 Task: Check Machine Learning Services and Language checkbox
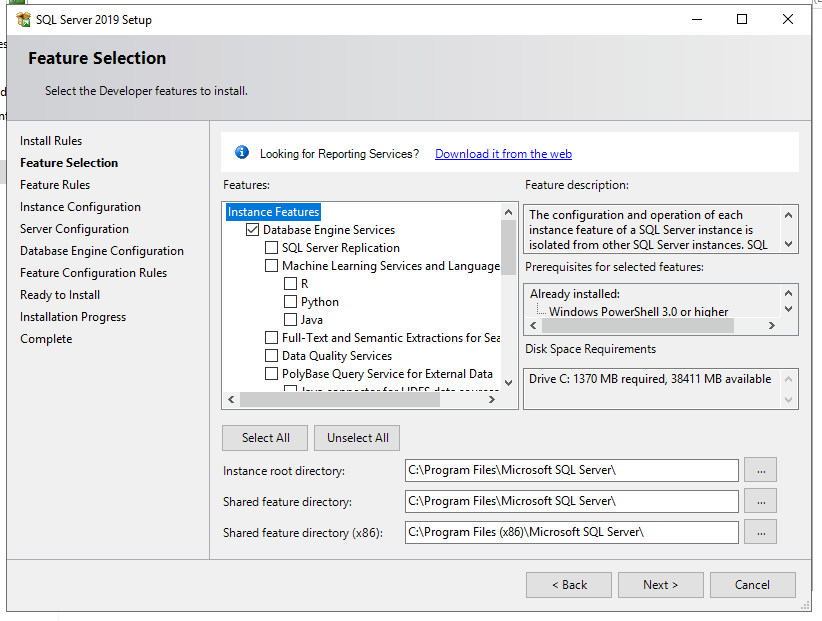point(272,266)
